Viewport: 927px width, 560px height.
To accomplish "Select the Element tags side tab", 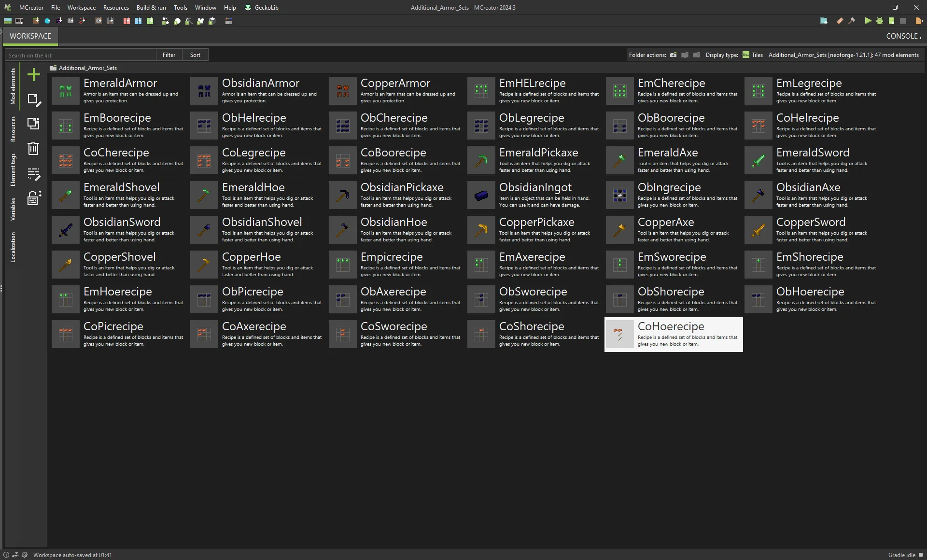I will click(13, 169).
